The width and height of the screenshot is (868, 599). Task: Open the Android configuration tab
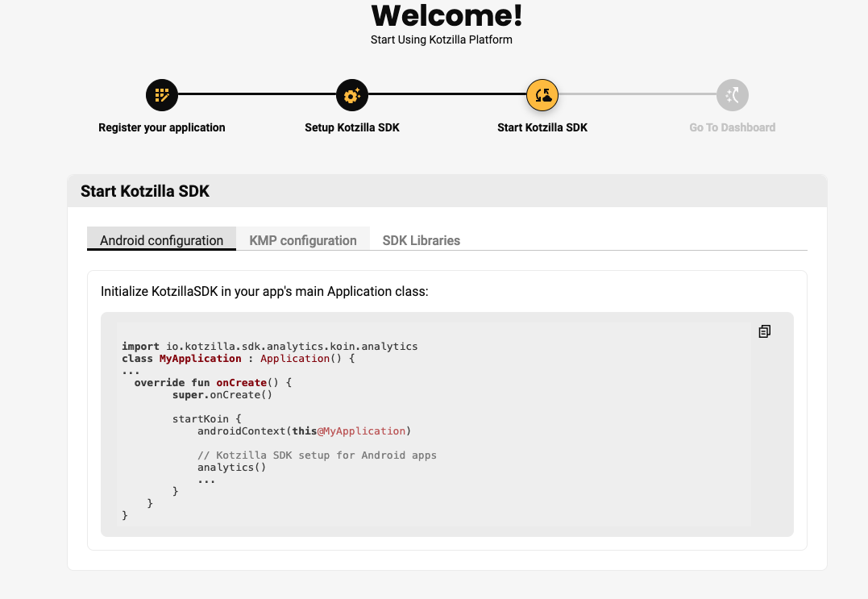[x=161, y=240]
